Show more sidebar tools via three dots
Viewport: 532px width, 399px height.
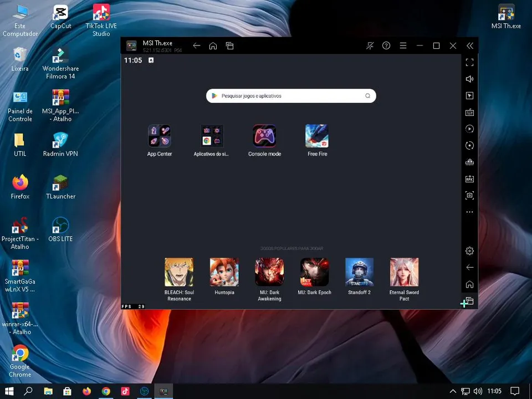(x=469, y=212)
